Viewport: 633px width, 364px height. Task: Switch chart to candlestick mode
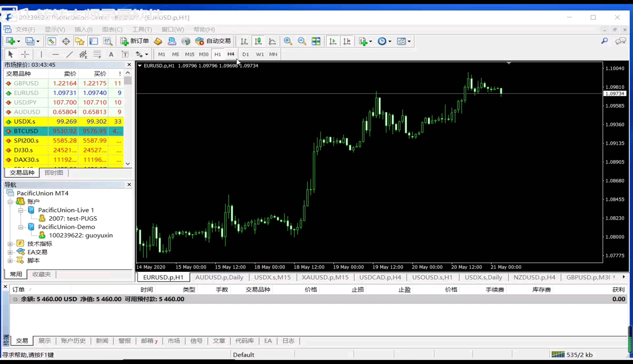pos(258,41)
